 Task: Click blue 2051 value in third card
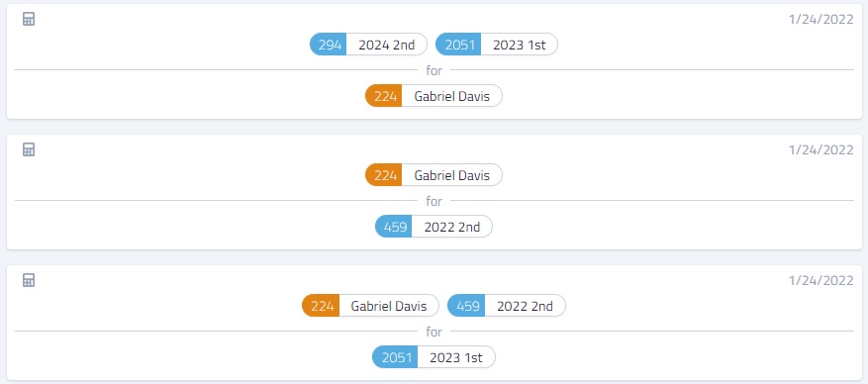click(395, 357)
